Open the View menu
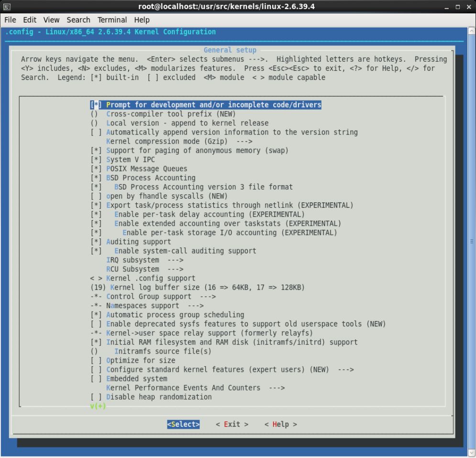Screen dimensions: 476x458 click(51, 20)
